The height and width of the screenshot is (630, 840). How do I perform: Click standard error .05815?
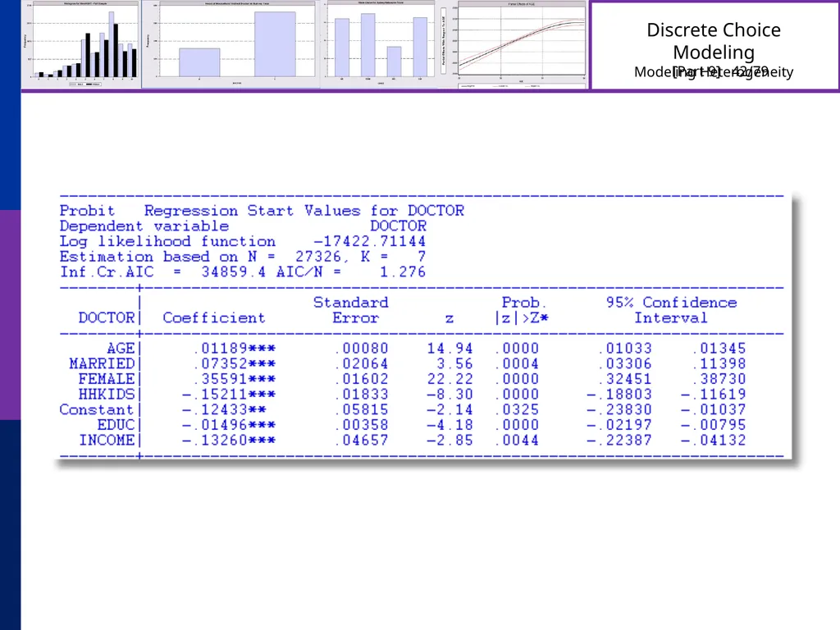coord(362,409)
